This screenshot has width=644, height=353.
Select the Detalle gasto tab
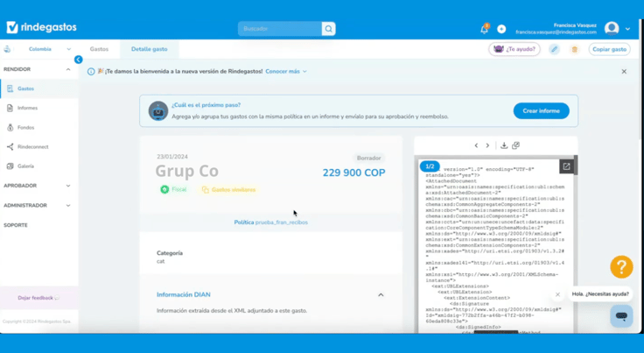[x=149, y=49]
